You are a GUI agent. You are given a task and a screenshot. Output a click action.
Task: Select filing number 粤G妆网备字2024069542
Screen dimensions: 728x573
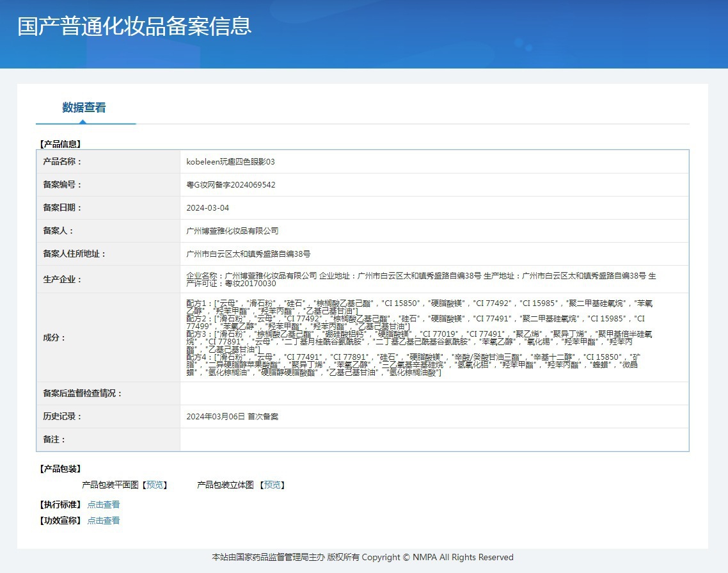point(231,184)
